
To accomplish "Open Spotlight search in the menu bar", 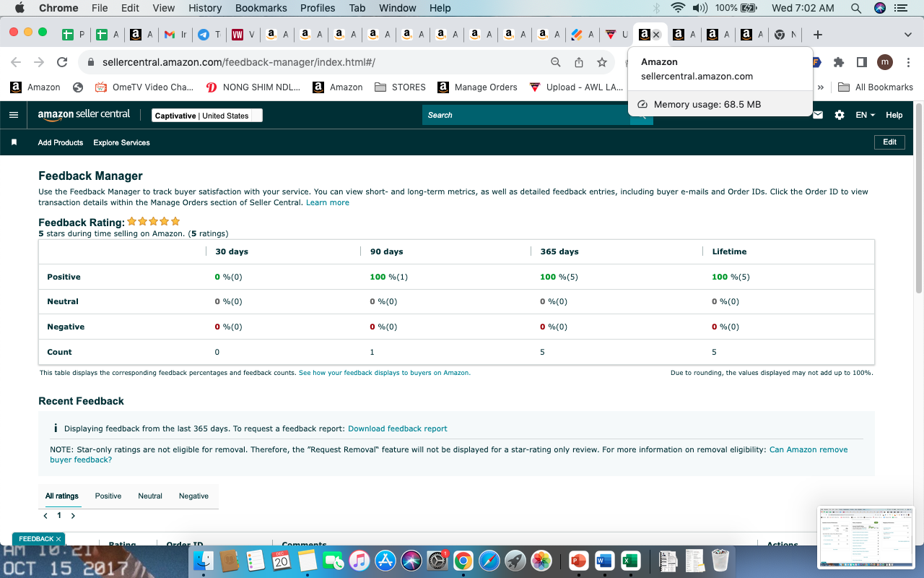I will 856,8.
